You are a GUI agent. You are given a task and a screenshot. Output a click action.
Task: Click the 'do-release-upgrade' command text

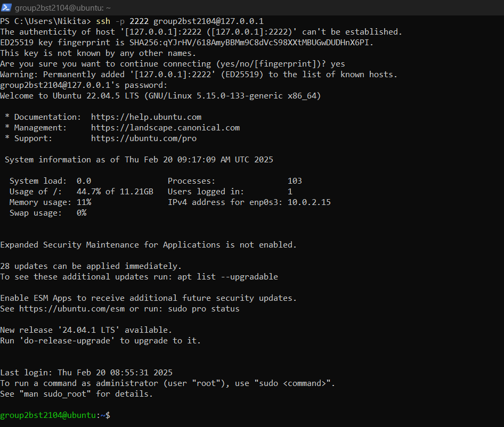(67, 341)
